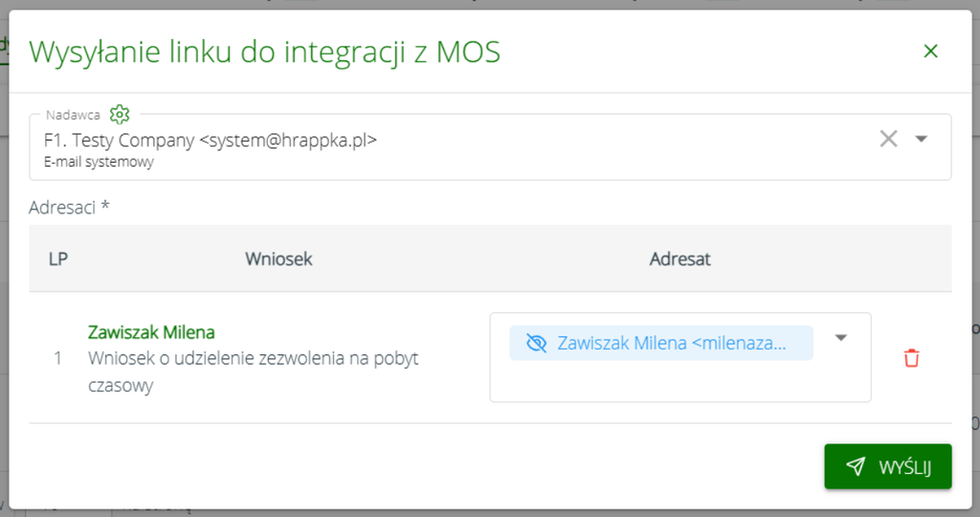The width and height of the screenshot is (980, 517).
Task: Click the Nadawca sender field text
Action: (x=210, y=140)
